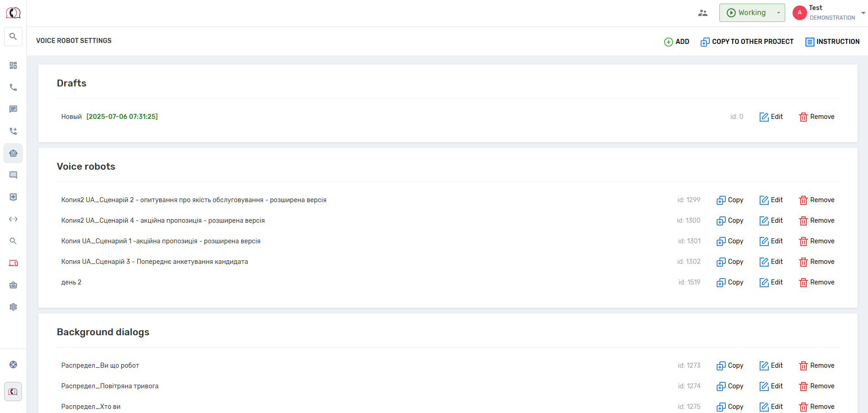Open the Working status dropdown

coord(752,13)
